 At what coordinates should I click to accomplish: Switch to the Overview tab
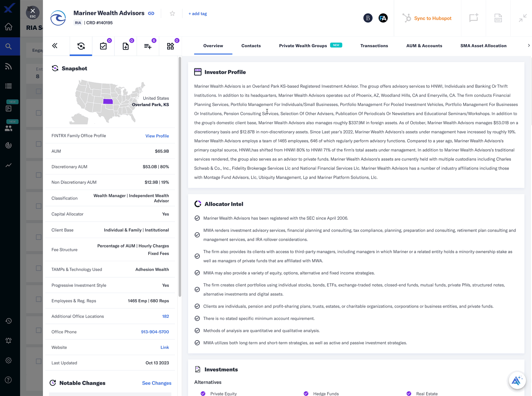[213, 46]
